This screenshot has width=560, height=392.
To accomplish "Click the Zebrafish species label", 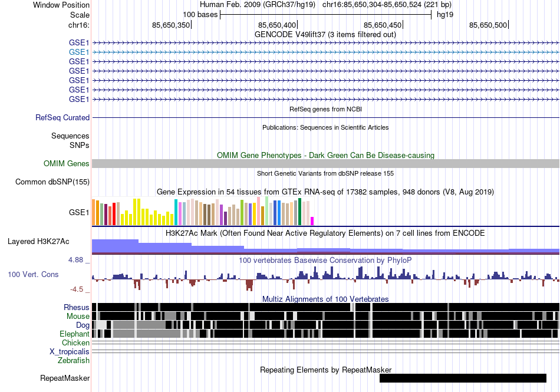I will (74, 361).
